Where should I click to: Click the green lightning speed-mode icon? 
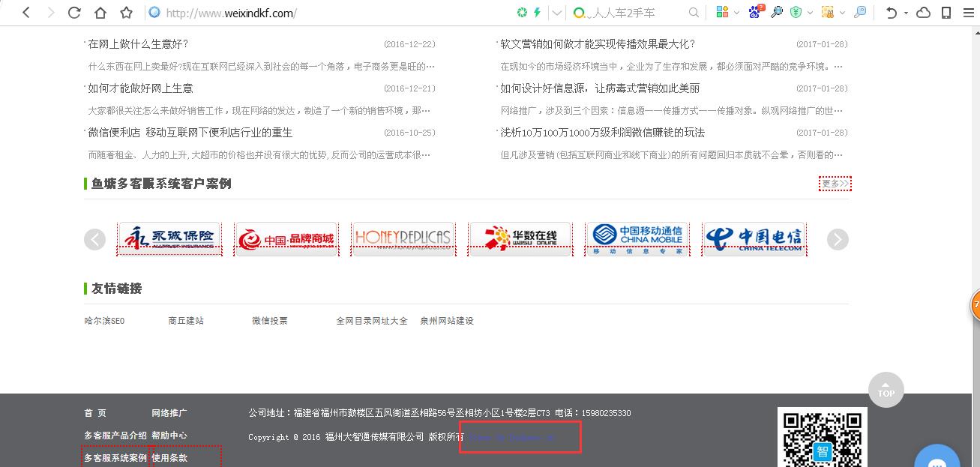(537, 13)
